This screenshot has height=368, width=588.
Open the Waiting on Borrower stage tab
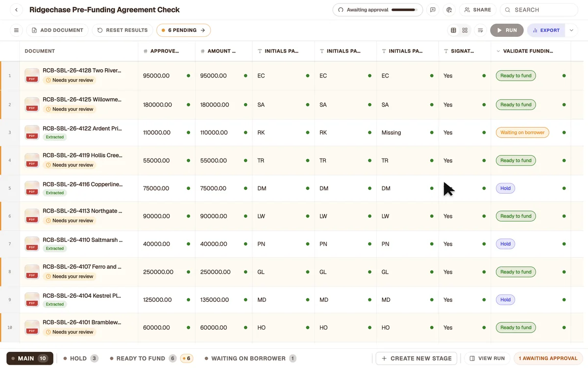tap(250, 358)
